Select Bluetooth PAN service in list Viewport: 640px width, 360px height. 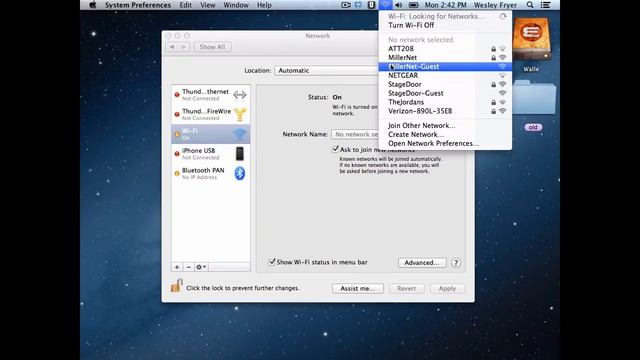pyautogui.click(x=211, y=173)
